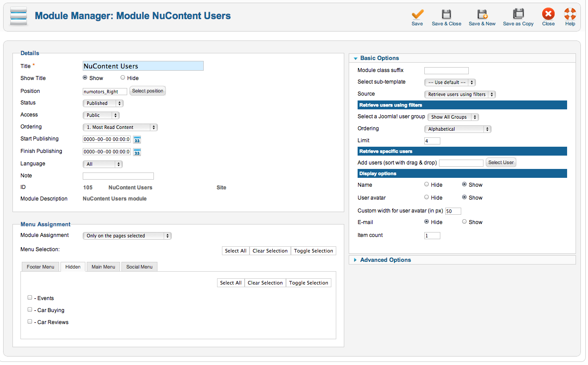Click the ID value 105
Image resolution: width=588 pixels, height=365 pixels.
pyautogui.click(x=88, y=188)
